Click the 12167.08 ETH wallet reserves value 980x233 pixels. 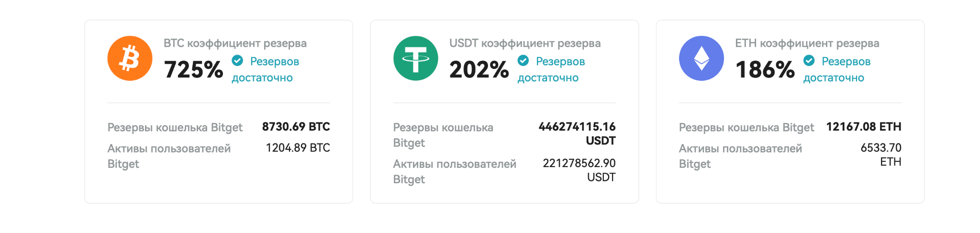pyautogui.click(x=864, y=127)
